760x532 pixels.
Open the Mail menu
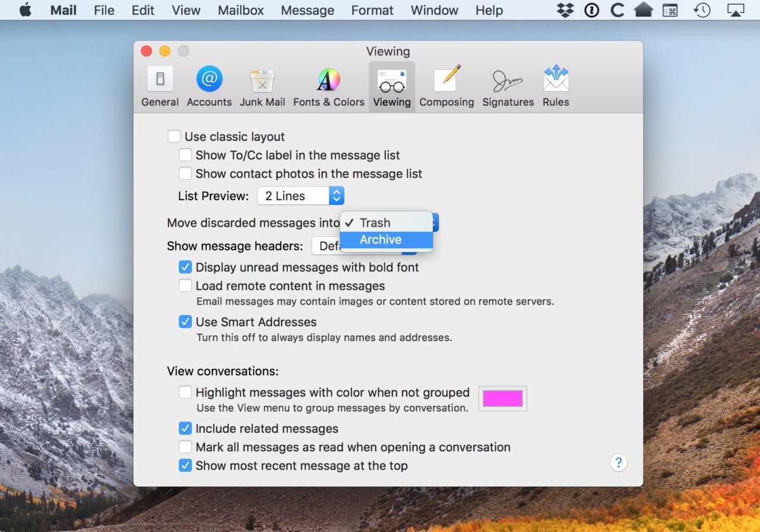pos(64,10)
